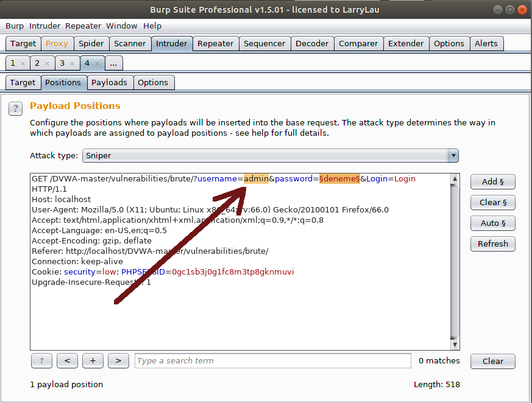
Task: Switch to the Sequencer tab
Action: click(x=264, y=44)
